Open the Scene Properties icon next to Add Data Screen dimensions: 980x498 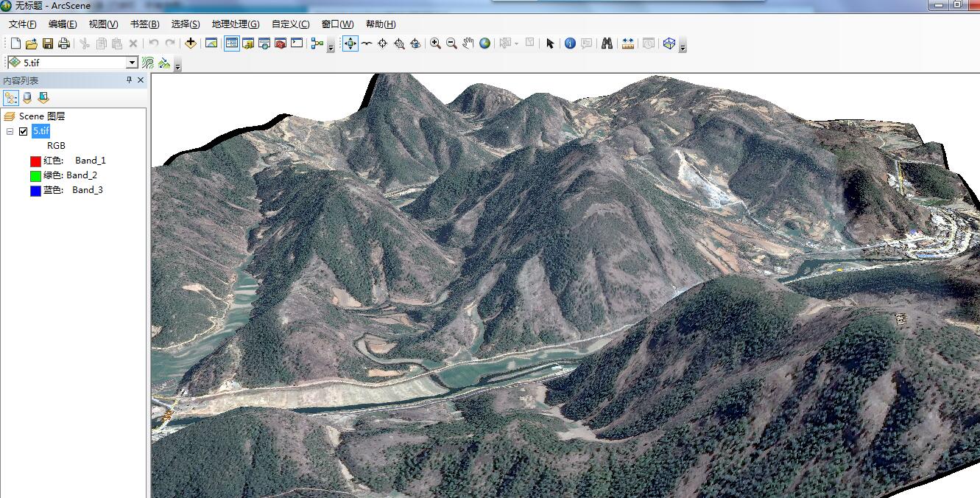(x=211, y=43)
